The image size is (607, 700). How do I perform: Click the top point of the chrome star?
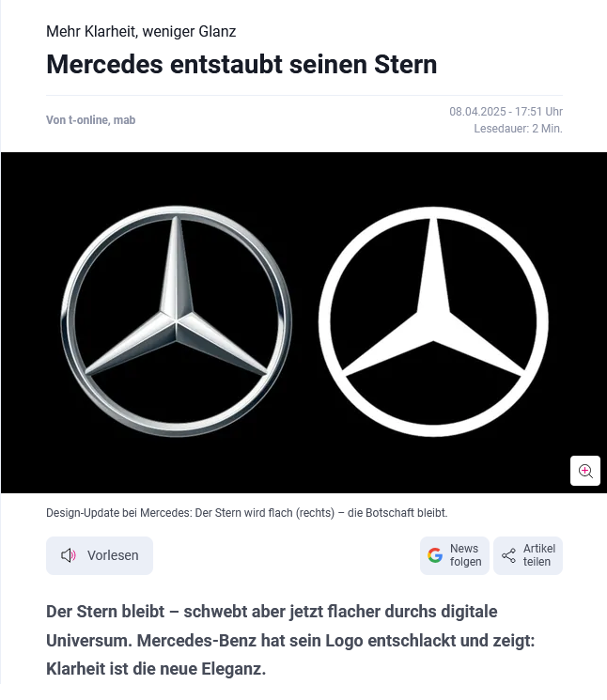(x=177, y=220)
